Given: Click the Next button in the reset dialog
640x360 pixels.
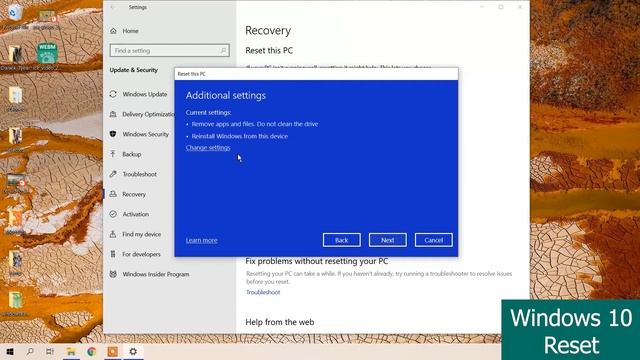Looking at the screenshot, I should coord(387,240).
